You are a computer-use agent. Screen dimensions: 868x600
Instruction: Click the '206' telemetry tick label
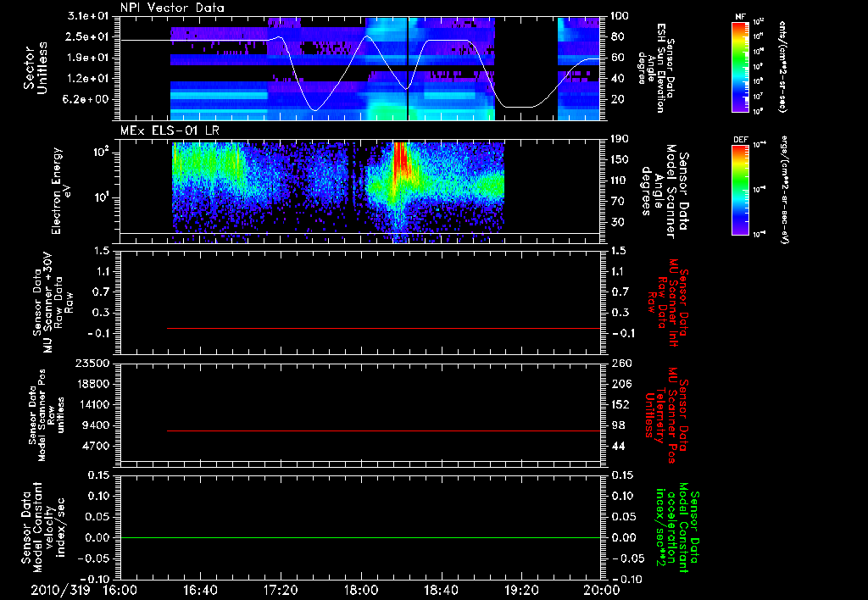(x=620, y=384)
